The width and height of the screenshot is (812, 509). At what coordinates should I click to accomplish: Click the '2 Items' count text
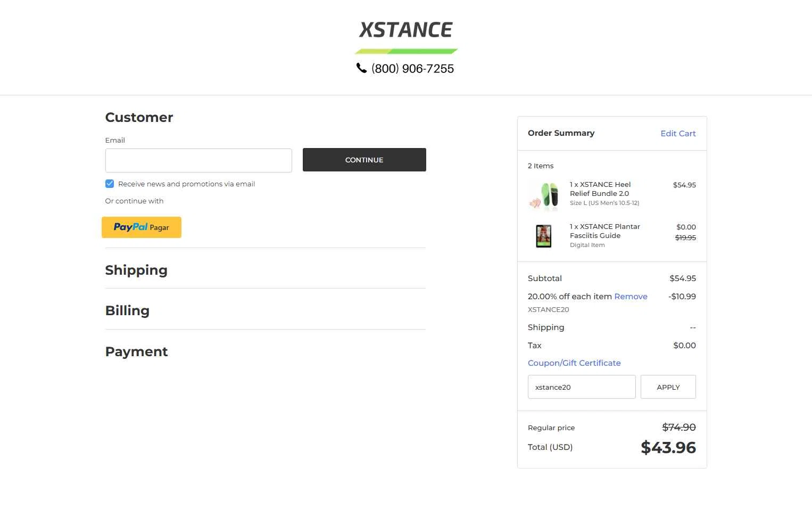(x=541, y=166)
